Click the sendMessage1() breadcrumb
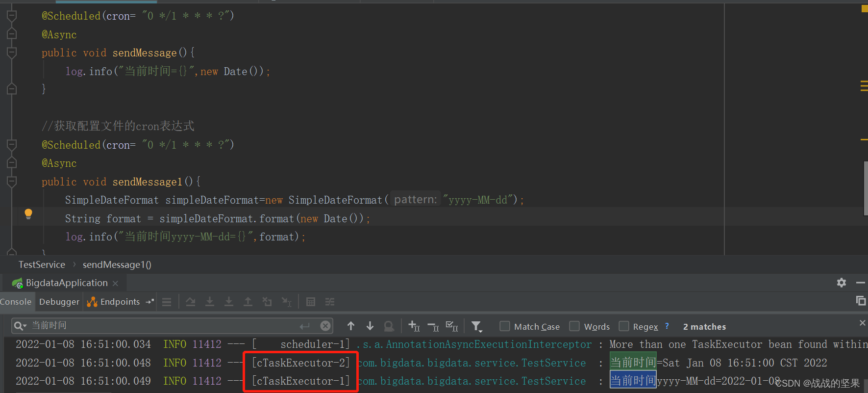The height and width of the screenshot is (393, 868). (x=117, y=265)
